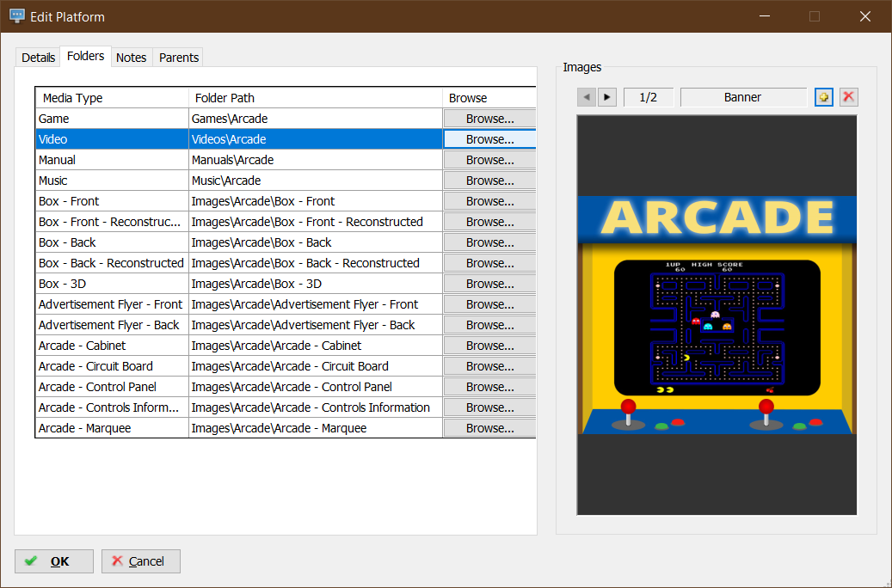Click Images\Arcade\Arcade - Cabinet path cell
The width and height of the screenshot is (892, 588).
(316, 346)
